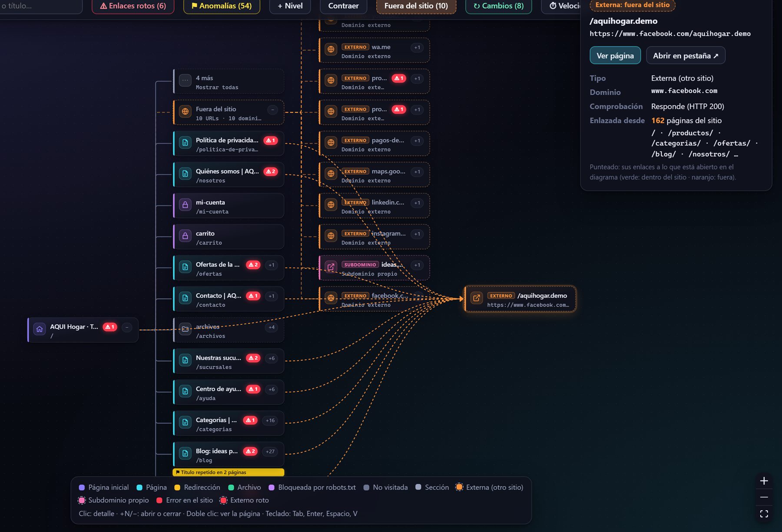This screenshot has width=782, height=532.
Task: Expand +27 children of Blog node
Action: [270, 452]
